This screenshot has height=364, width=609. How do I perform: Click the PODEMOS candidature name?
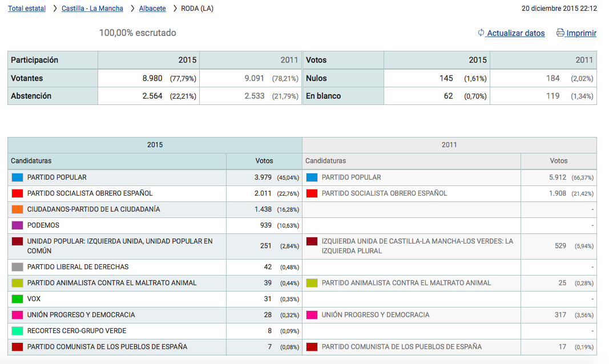43,225
